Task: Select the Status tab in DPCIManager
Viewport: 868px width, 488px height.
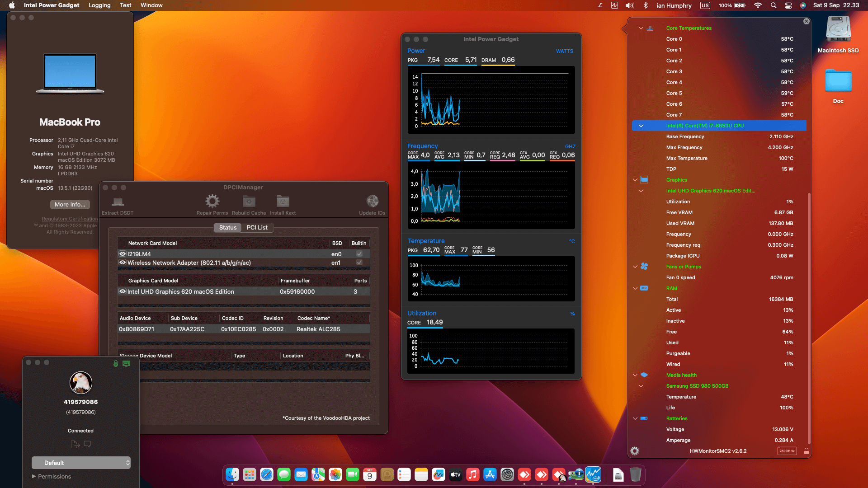Action: click(228, 227)
